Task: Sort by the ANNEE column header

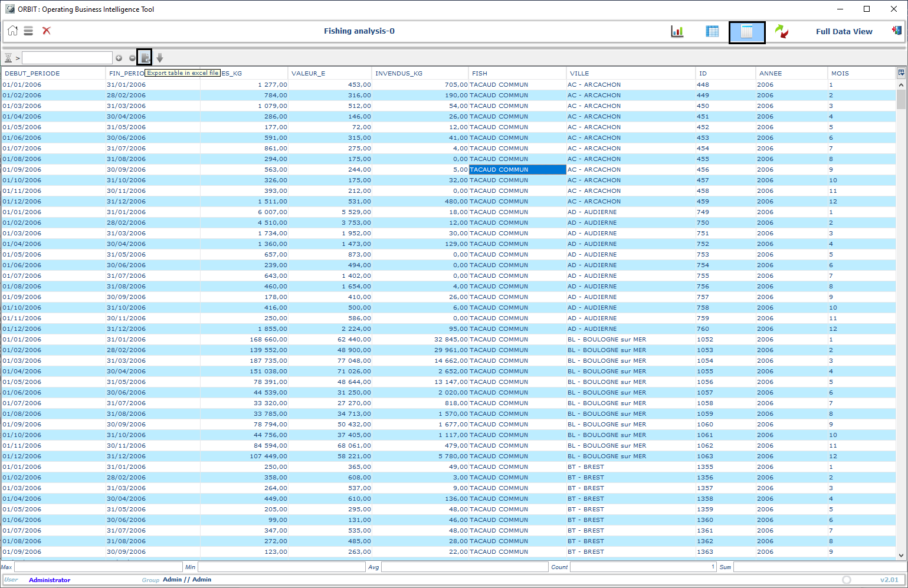Action: pyautogui.click(x=792, y=73)
